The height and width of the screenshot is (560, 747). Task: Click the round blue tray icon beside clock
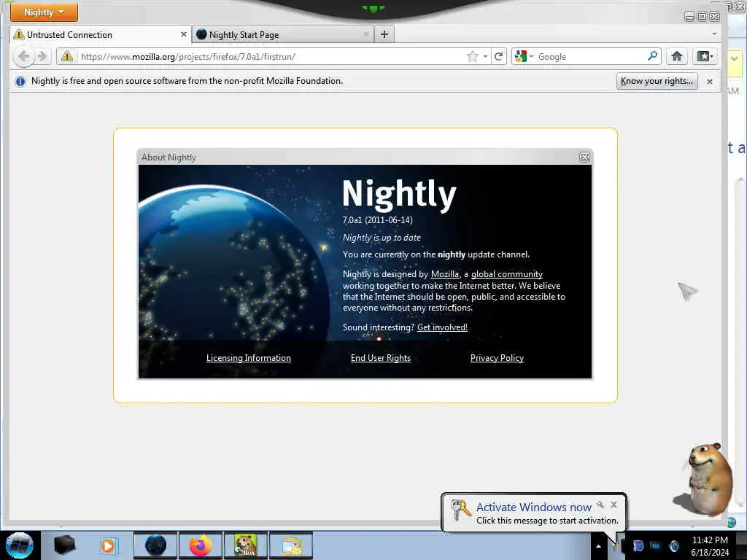pyautogui.click(x=673, y=545)
